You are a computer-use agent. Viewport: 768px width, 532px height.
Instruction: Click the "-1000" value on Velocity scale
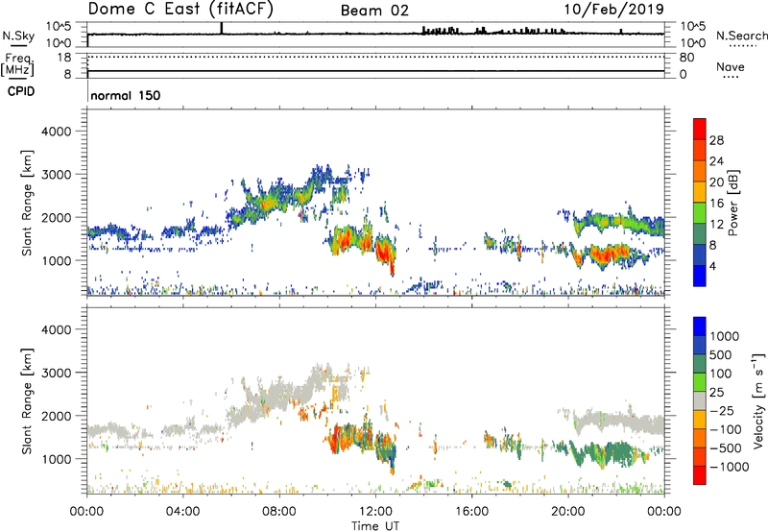(730, 467)
